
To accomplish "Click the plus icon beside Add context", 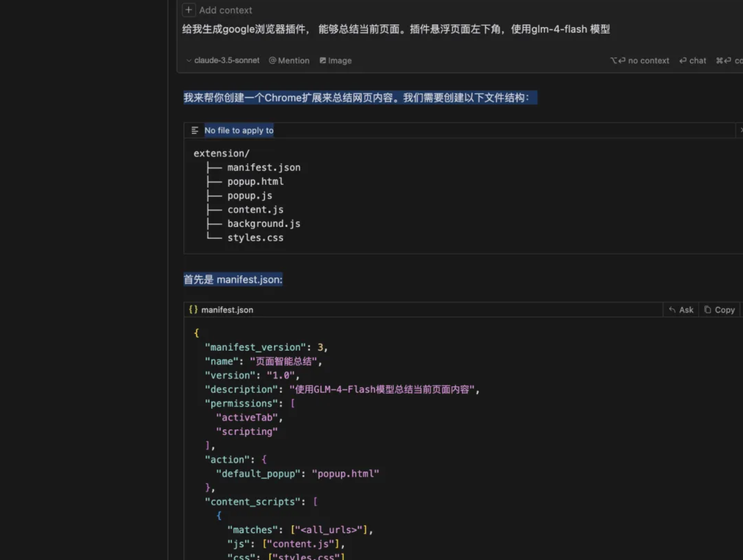I will pos(189,10).
